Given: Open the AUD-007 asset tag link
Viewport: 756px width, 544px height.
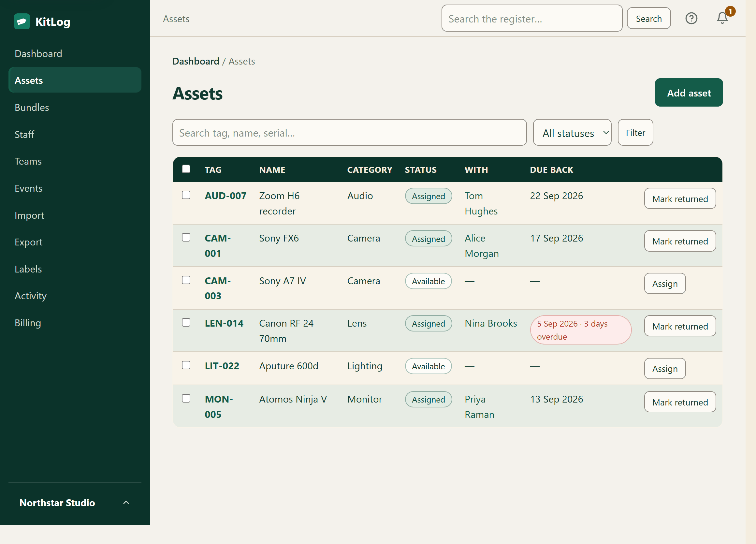Looking at the screenshot, I should click(226, 196).
